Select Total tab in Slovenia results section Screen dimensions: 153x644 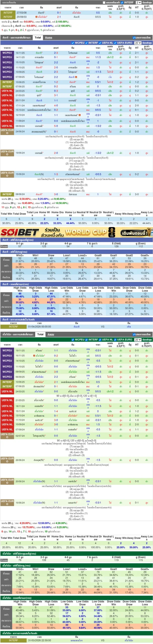40,334
